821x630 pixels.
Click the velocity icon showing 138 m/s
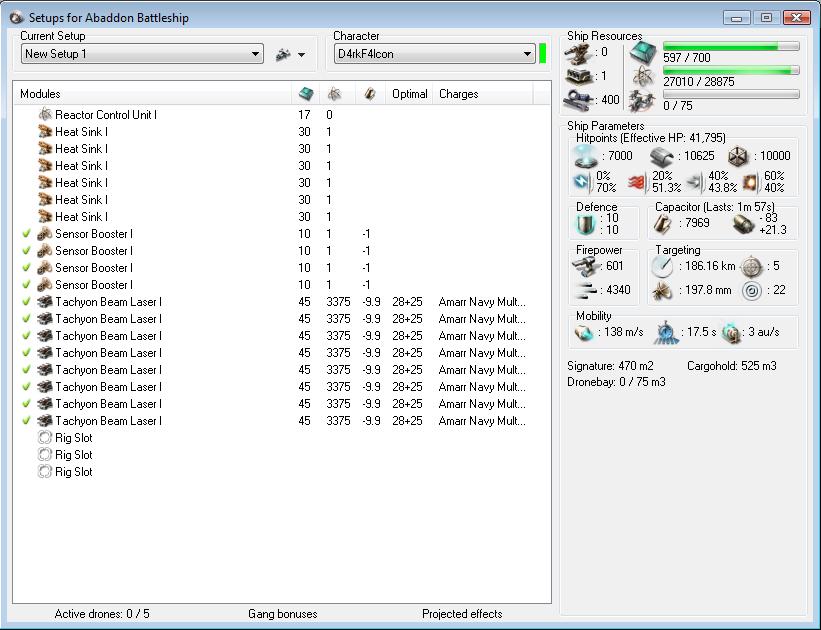pyautogui.click(x=584, y=333)
